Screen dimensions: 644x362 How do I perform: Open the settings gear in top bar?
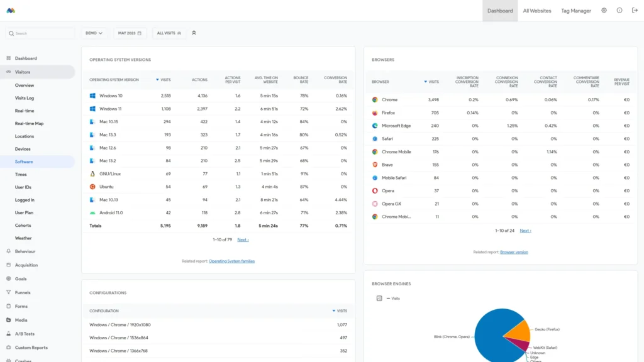pyautogui.click(x=604, y=11)
